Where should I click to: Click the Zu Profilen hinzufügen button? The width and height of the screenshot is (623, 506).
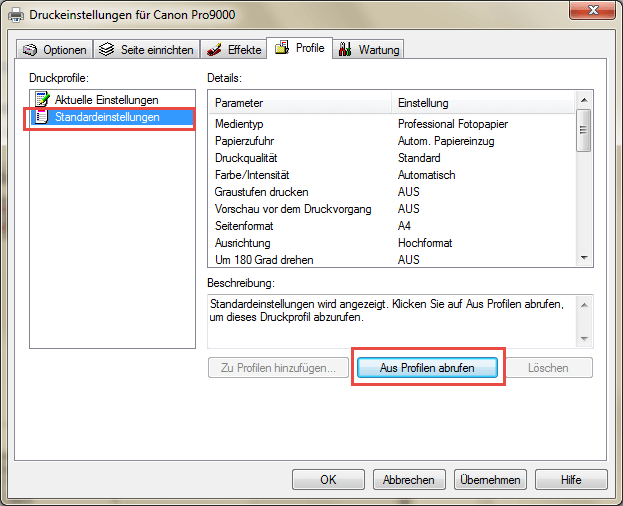(x=278, y=368)
